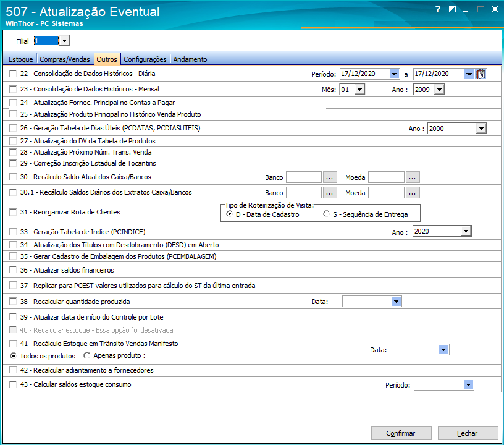Image resolution: width=504 pixels, height=445 pixels.
Task: Open Data dropdown for item 41
Action: click(444, 350)
